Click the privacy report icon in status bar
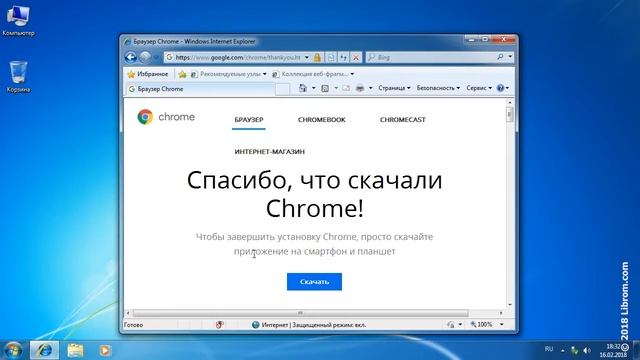640x360 pixels. point(451,325)
